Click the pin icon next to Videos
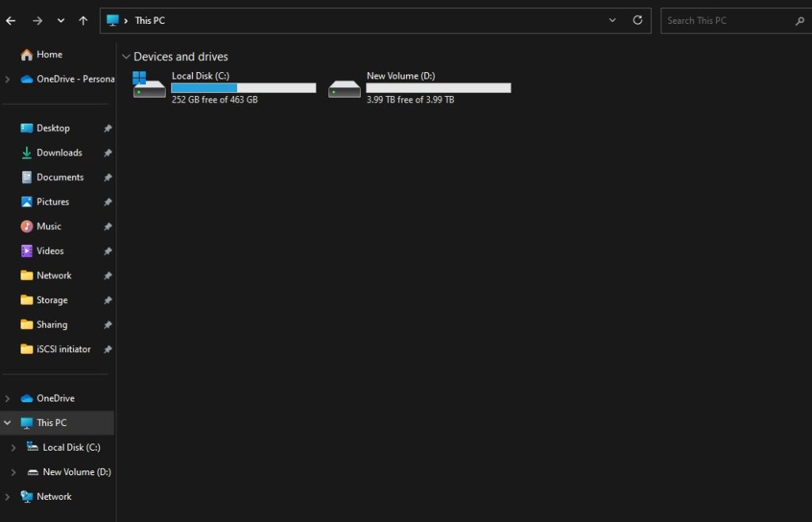Image resolution: width=812 pixels, height=522 pixels. coord(107,251)
